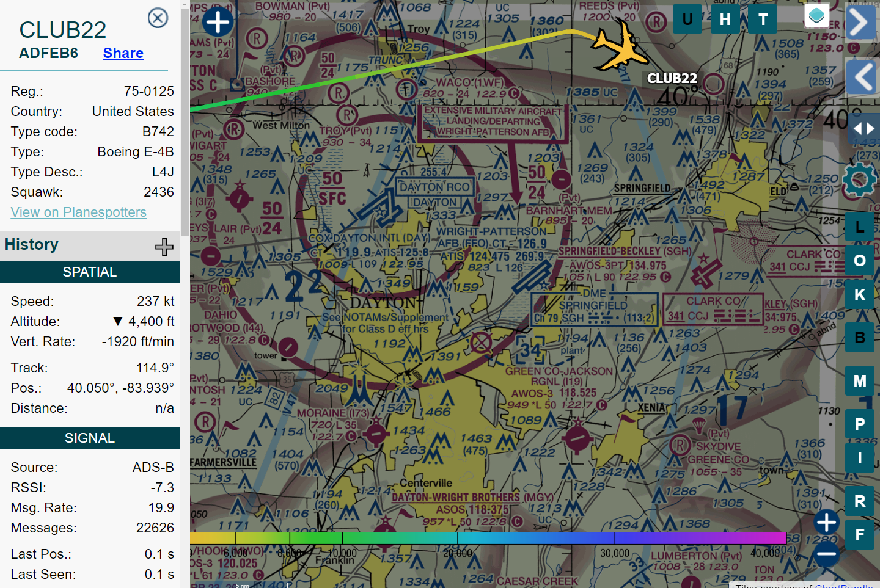Open the Share link for CLUB22
Viewport: 880px width, 588px height.
pyautogui.click(x=123, y=53)
